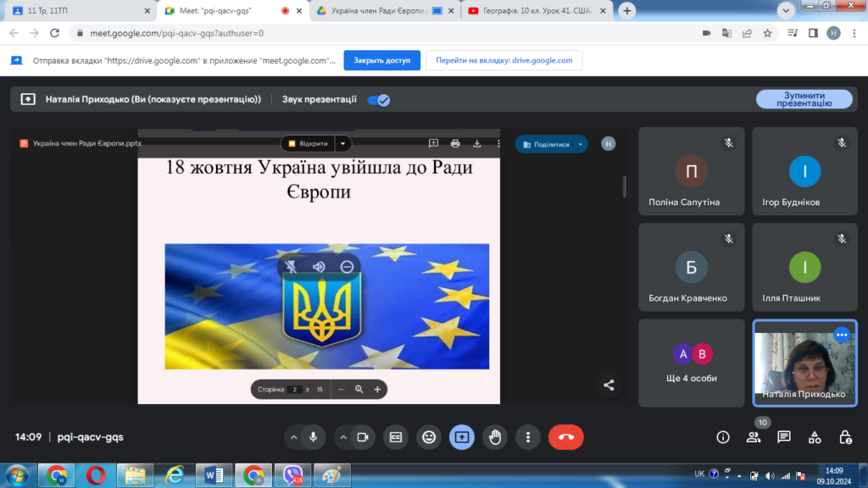Image resolution: width=868 pixels, height=488 pixels.
Task: Turn off the camera
Action: 362,437
